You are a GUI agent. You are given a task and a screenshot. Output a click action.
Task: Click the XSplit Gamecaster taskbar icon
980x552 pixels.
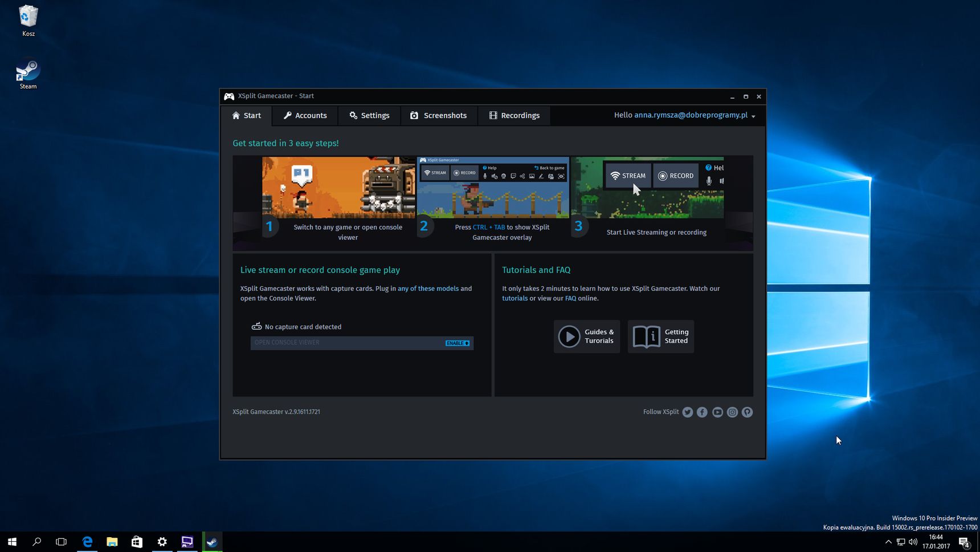[x=187, y=542]
